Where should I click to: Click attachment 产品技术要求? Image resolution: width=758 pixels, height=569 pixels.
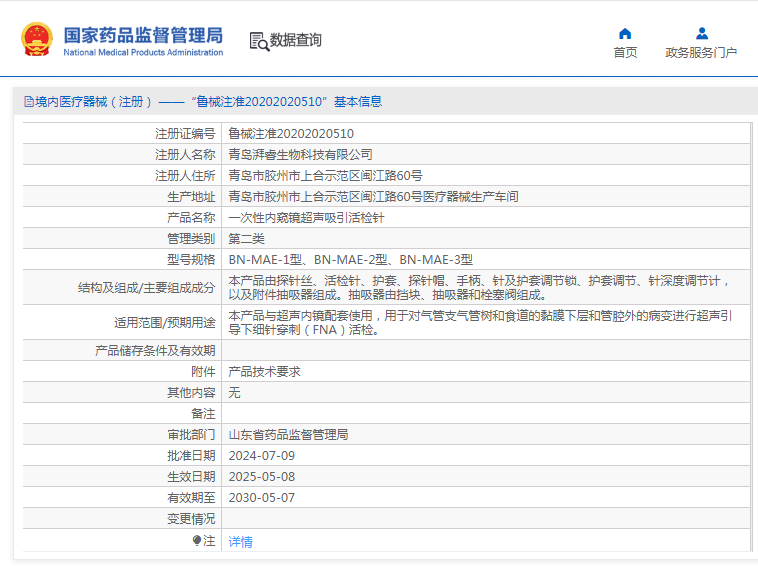pos(264,371)
